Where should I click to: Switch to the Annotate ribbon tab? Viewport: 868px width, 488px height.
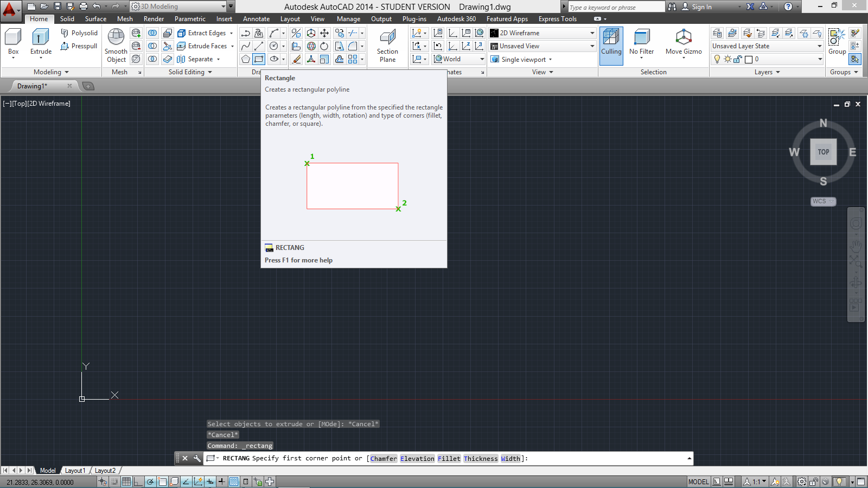point(256,19)
